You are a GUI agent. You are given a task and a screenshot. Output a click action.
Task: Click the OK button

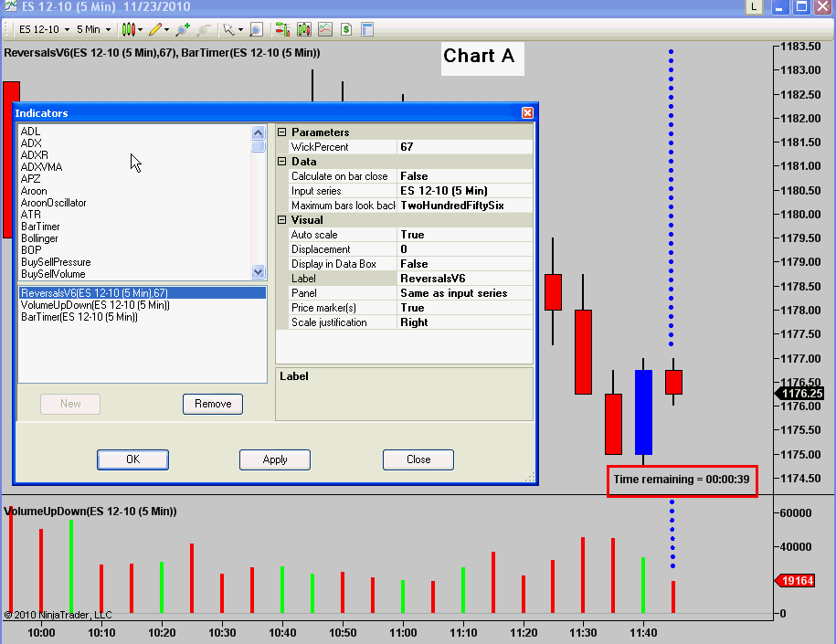point(132,459)
